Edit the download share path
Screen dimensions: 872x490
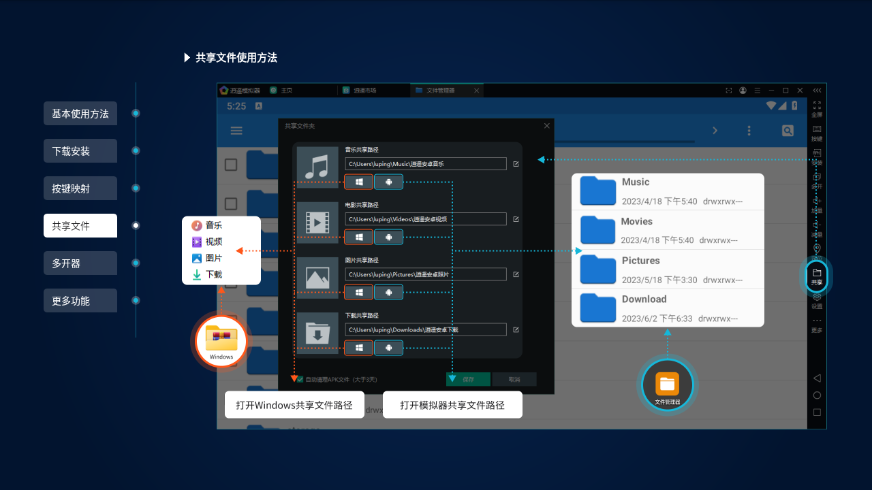tap(516, 330)
